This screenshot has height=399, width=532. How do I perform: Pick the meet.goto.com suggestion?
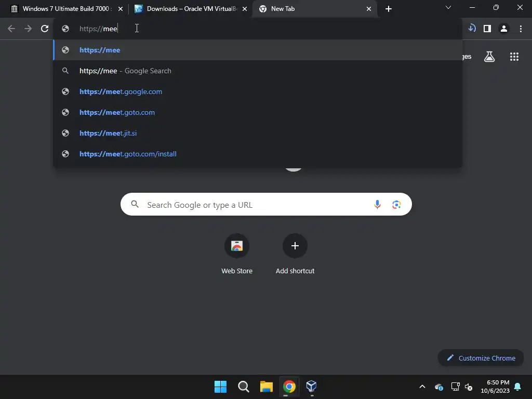point(258,112)
